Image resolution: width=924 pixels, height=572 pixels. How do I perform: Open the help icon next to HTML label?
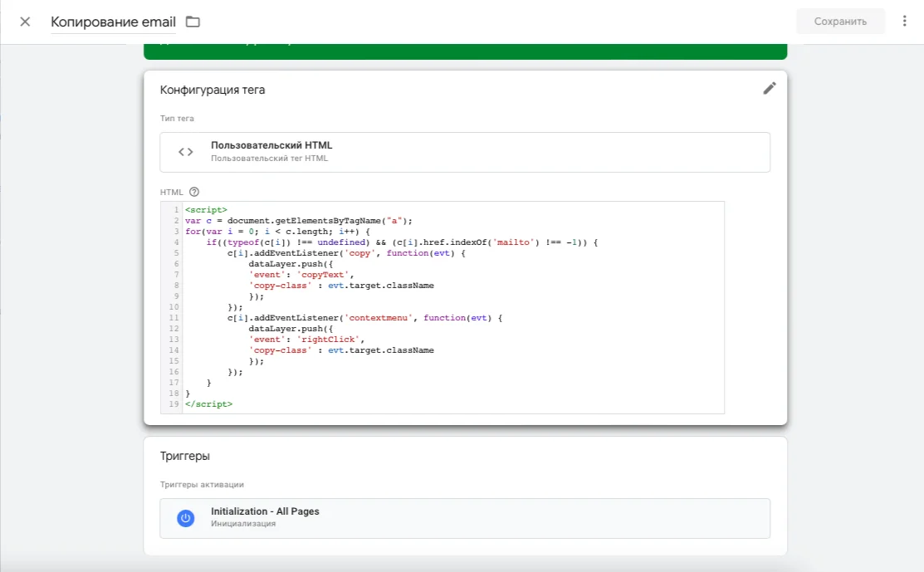pyautogui.click(x=194, y=192)
